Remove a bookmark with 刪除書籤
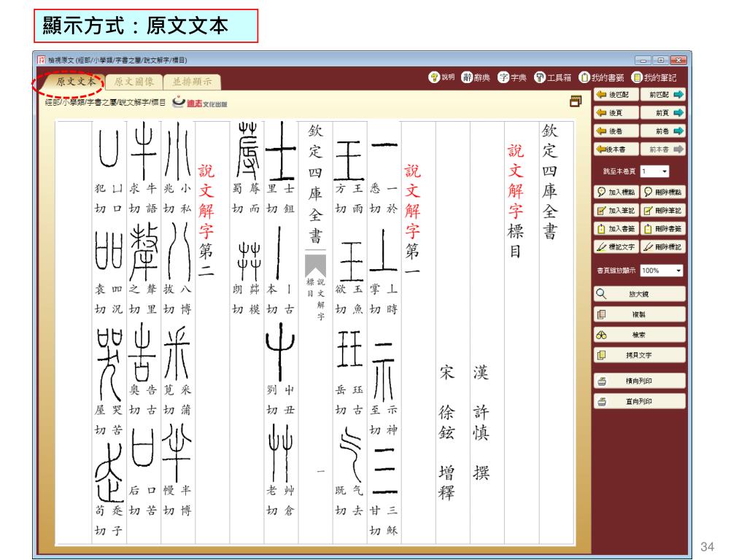 tap(663, 229)
